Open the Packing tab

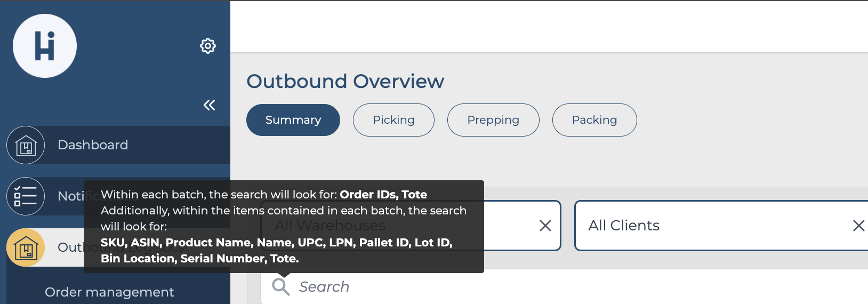(594, 120)
